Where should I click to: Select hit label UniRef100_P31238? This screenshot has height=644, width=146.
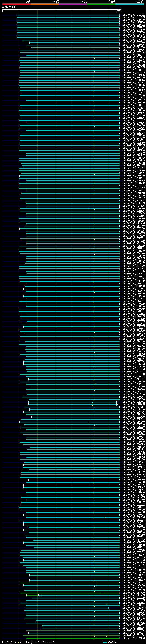click(x=133, y=427)
